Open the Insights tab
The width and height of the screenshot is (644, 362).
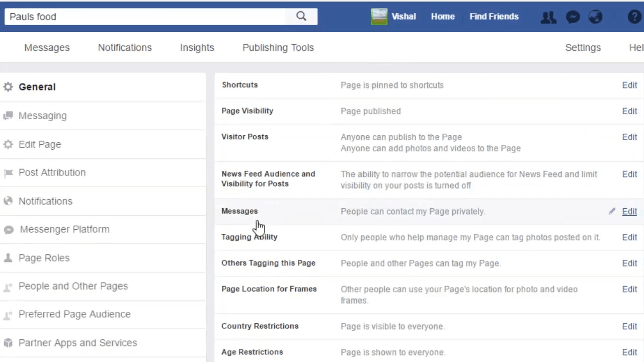tap(197, 48)
